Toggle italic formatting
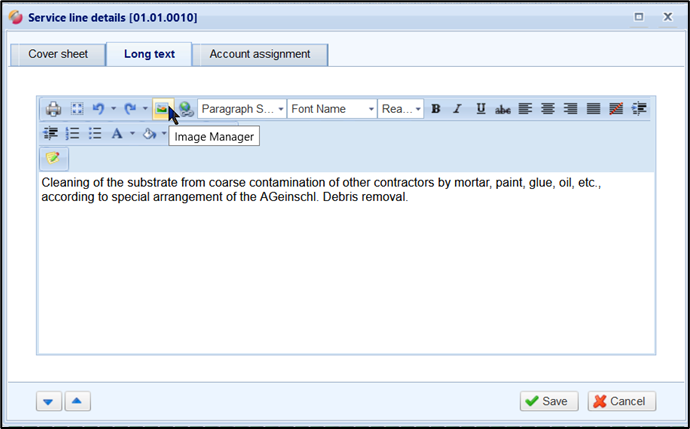The height and width of the screenshot is (429, 690). [x=457, y=109]
